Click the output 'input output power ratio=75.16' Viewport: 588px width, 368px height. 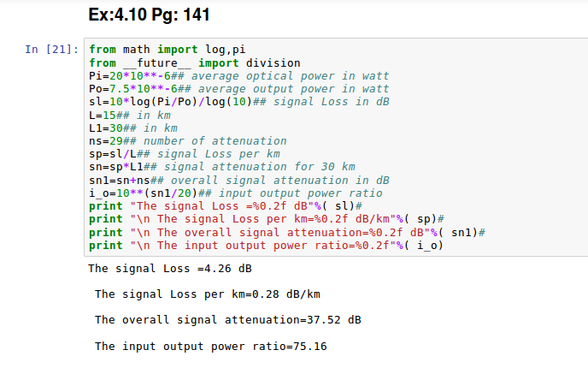pyautogui.click(x=210, y=346)
